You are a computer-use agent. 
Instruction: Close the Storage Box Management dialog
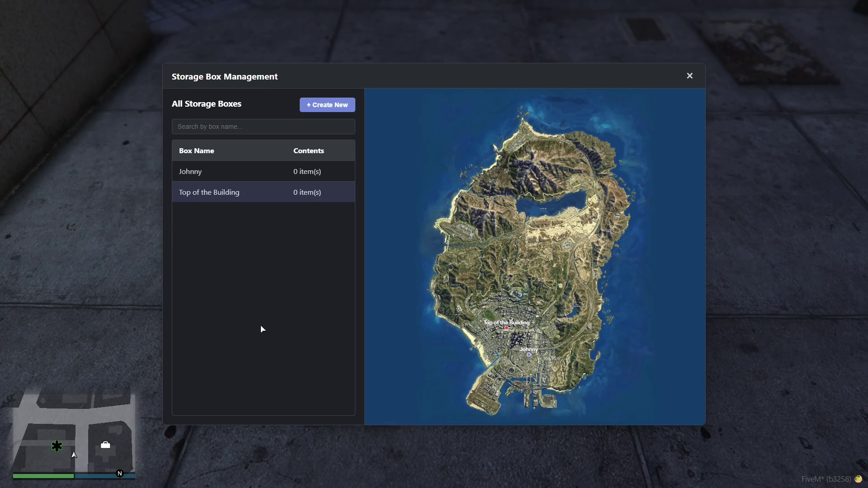(689, 76)
